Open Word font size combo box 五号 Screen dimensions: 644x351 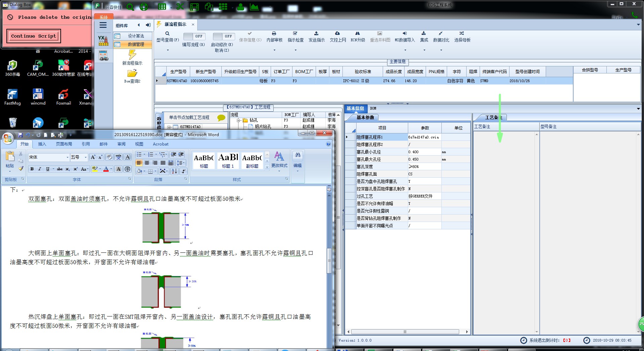[79, 157]
